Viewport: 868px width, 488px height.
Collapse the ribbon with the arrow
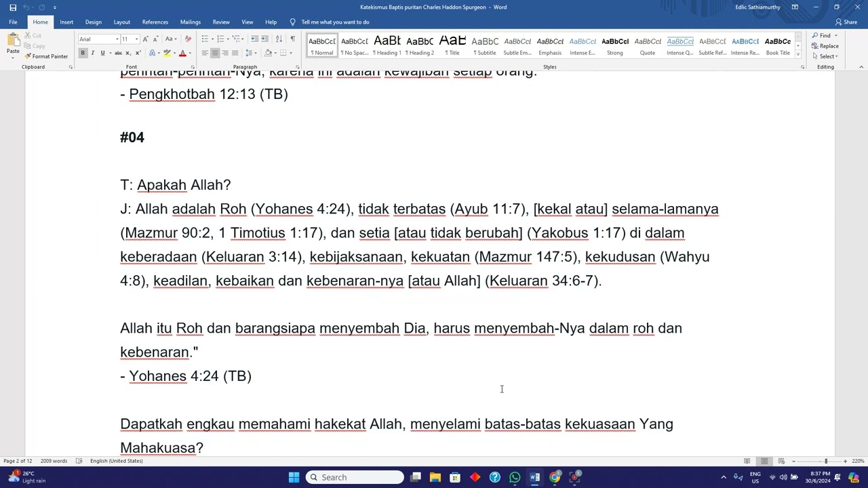861,67
